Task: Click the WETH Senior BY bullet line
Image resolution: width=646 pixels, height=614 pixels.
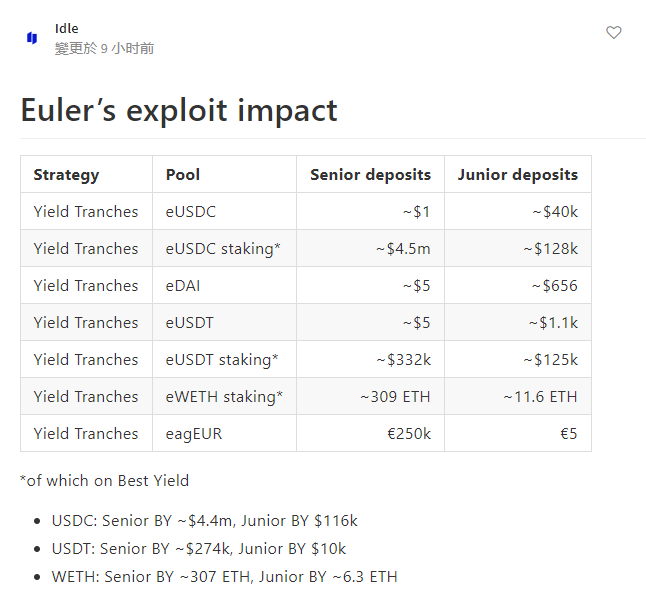Action: [x=224, y=577]
